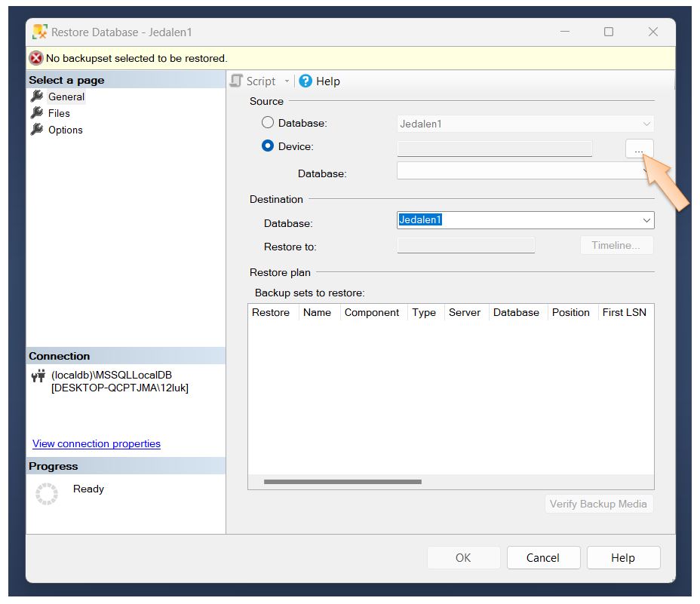The width and height of the screenshot is (700, 604).
Task: Select the Database source radio button
Action: 268,123
